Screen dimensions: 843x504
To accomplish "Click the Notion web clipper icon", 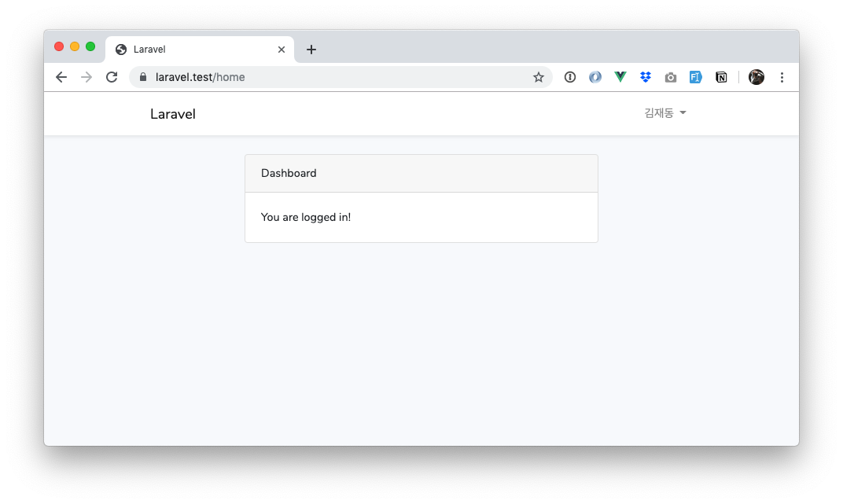I will point(721,77).
